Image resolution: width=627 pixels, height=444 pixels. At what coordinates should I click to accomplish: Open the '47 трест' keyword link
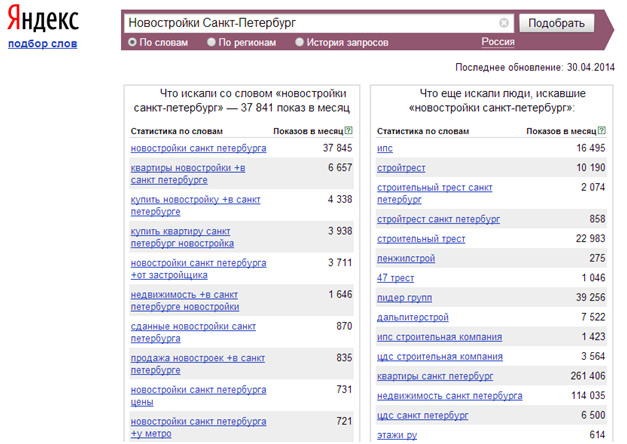(395, 278)
